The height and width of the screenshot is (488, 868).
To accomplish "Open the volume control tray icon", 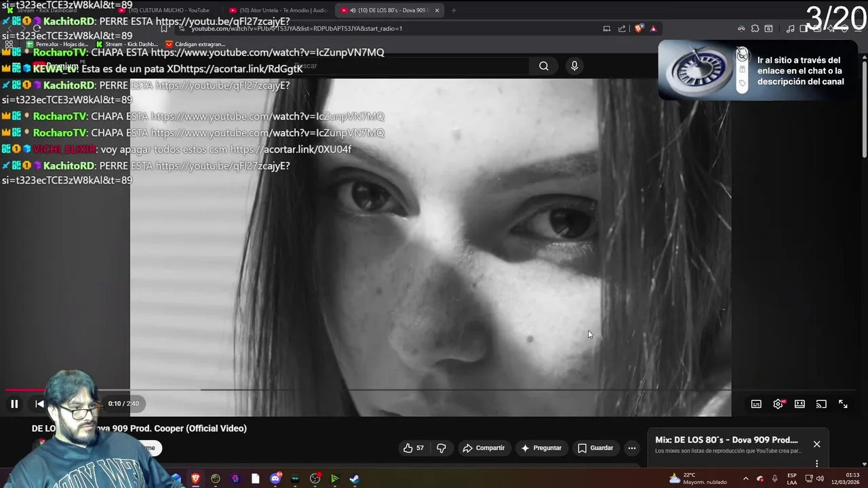I will point(819,479).
